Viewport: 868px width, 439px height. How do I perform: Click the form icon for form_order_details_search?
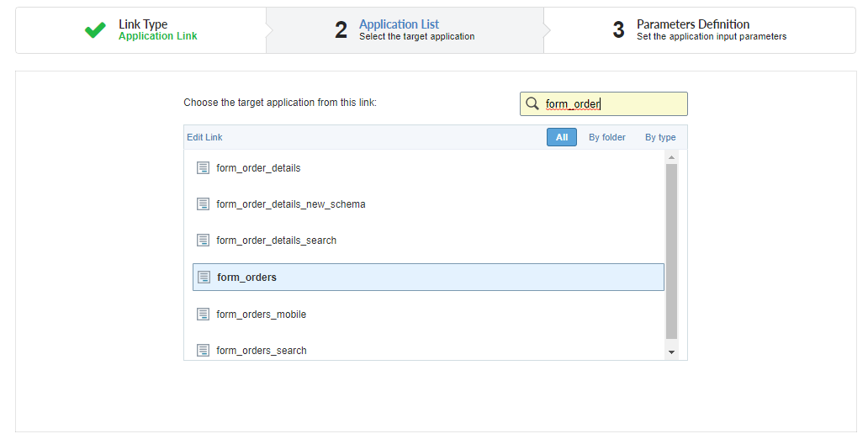[203, 241]
